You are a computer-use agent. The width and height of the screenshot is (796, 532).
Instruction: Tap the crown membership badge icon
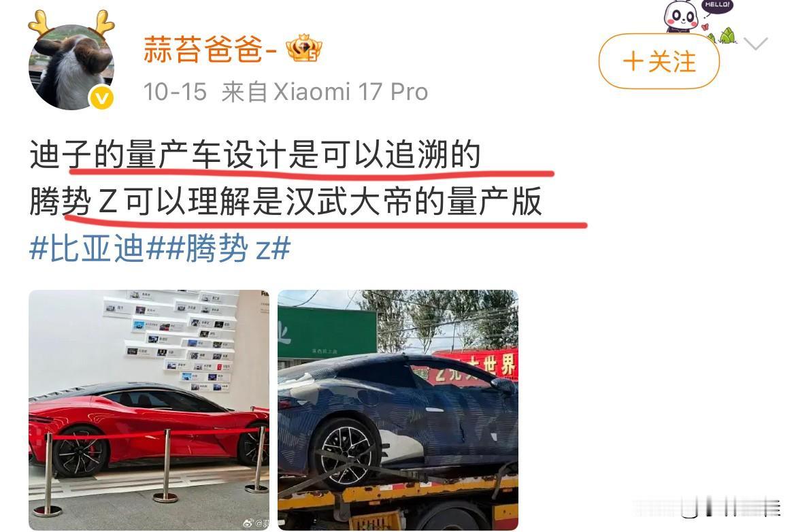tap(304, 49)
